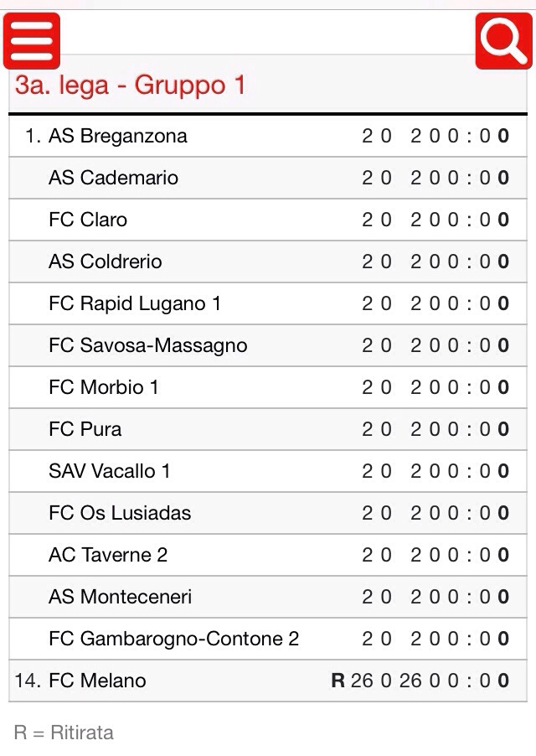
Task: Click the R = Ritirata legend text
Action: click(64, 733)
